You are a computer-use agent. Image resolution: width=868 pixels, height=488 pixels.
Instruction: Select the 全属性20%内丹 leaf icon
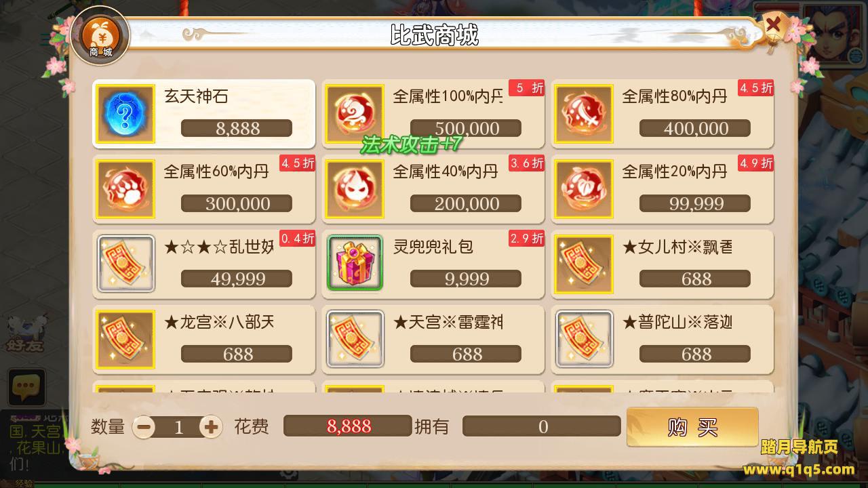[584, 189]
